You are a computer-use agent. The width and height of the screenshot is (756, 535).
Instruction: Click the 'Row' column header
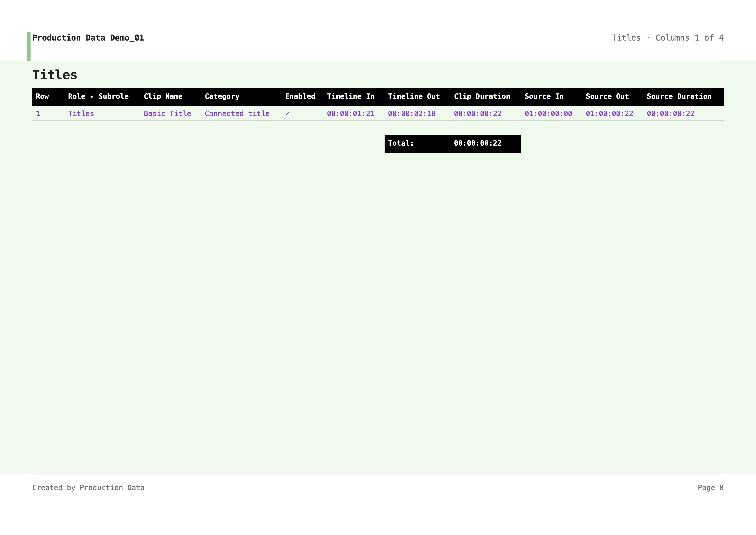(x=42, y=96)
